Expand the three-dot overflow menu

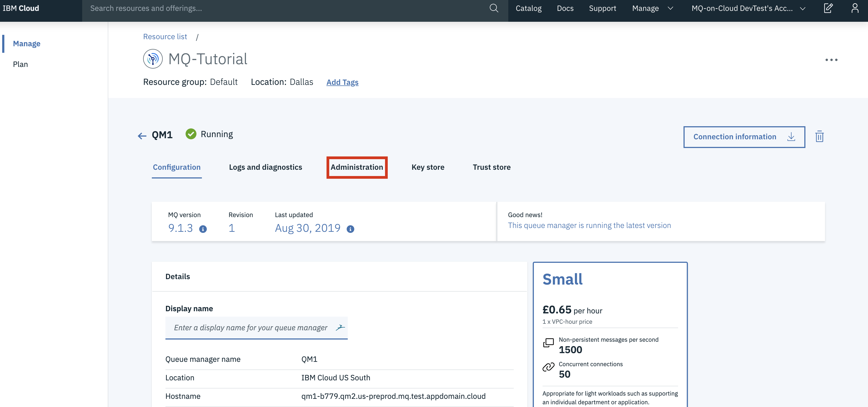coord(832,60)
